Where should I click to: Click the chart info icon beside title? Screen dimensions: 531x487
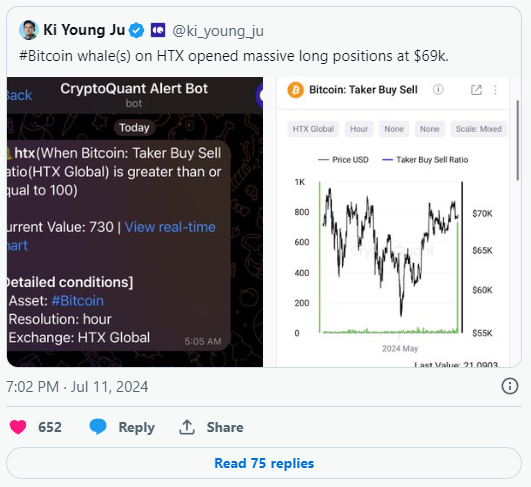(438, 89)
